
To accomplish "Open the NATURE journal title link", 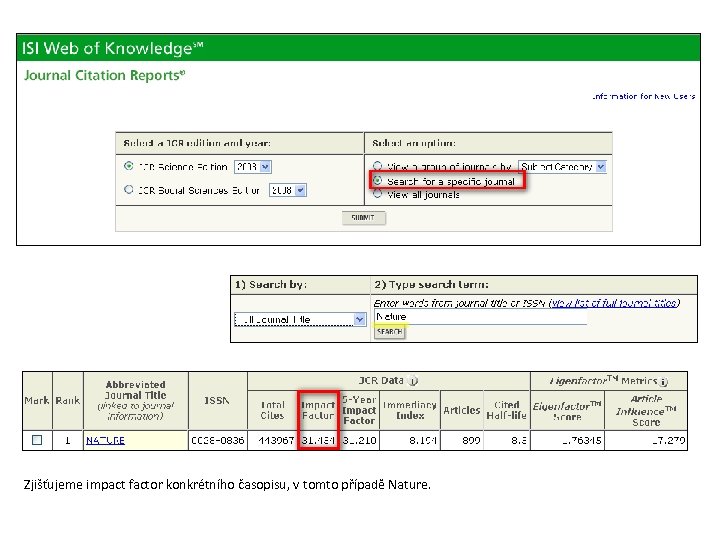I will coord(105,440).
